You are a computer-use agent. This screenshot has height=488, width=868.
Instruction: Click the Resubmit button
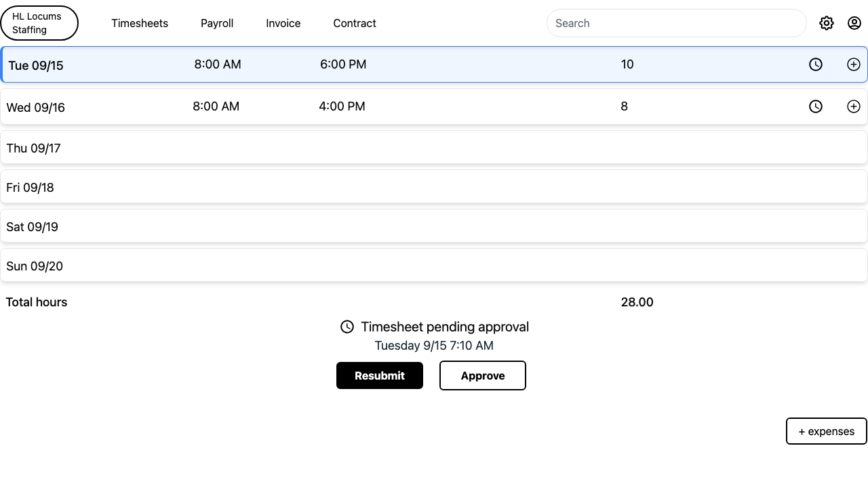(x=380, y=375)
